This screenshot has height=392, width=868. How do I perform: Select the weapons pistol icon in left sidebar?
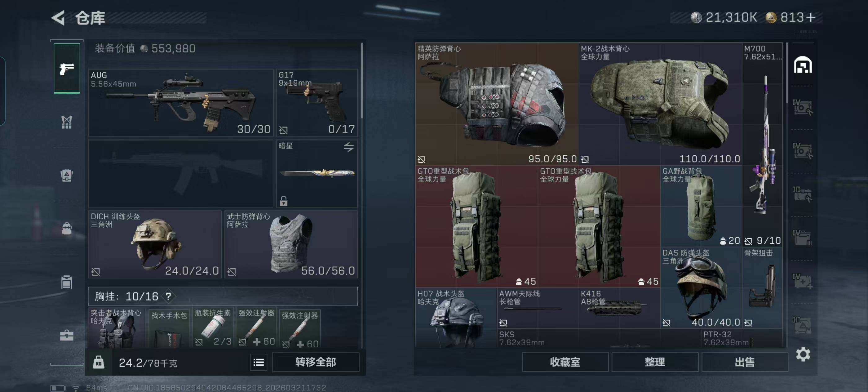[x=67, y=69]
